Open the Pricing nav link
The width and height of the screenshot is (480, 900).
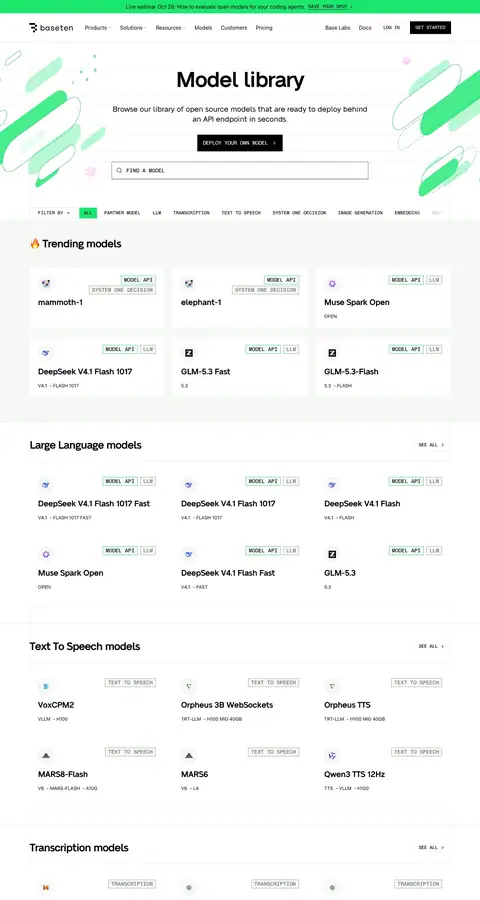tap(264, 28)
